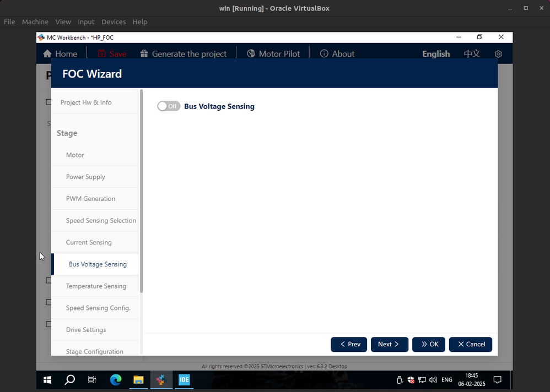Restore down the MC Workbench window
This screenshot has width=550, height=392.
480,37
